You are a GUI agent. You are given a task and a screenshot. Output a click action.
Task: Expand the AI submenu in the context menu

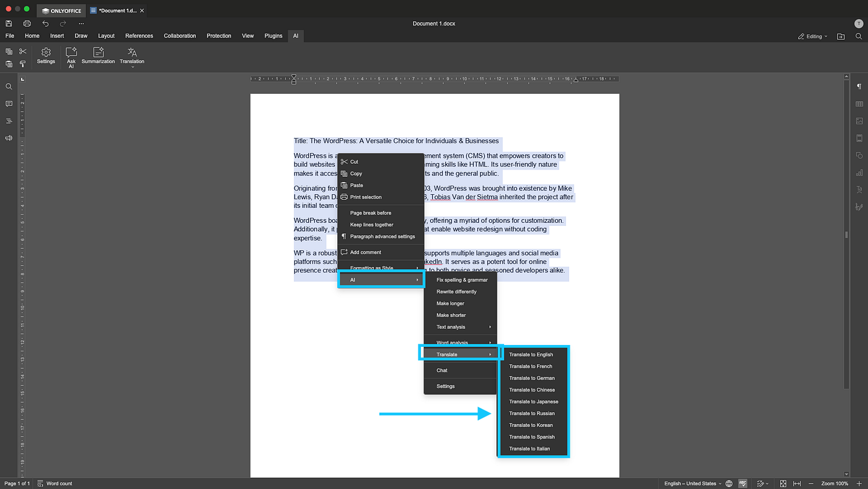(381, 280)
